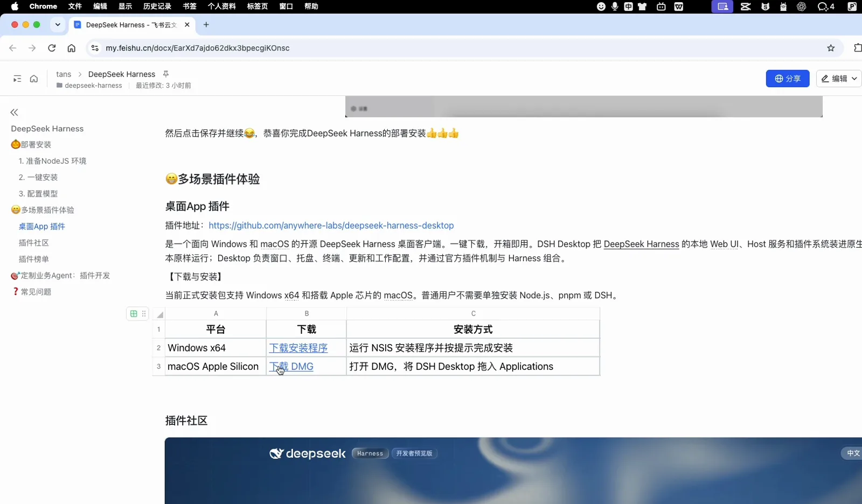Open the GitHub deepseek-harness-desktop link
The height and width of the screenshot is (504, 862).
331,226
